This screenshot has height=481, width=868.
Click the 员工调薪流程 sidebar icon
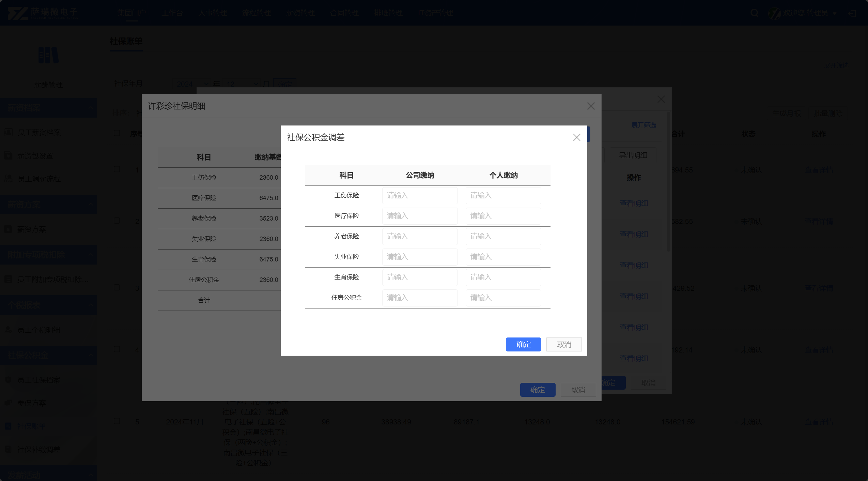click(x=9, y=179)
